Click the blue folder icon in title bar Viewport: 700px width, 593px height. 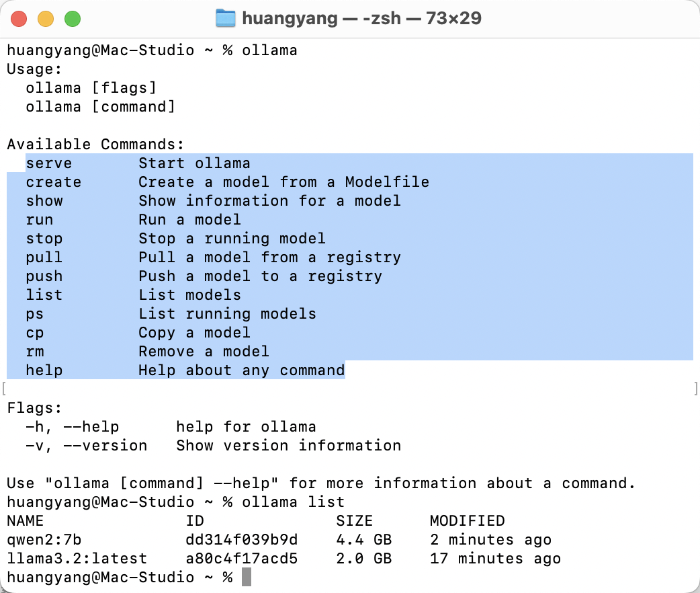coord(226,19)
